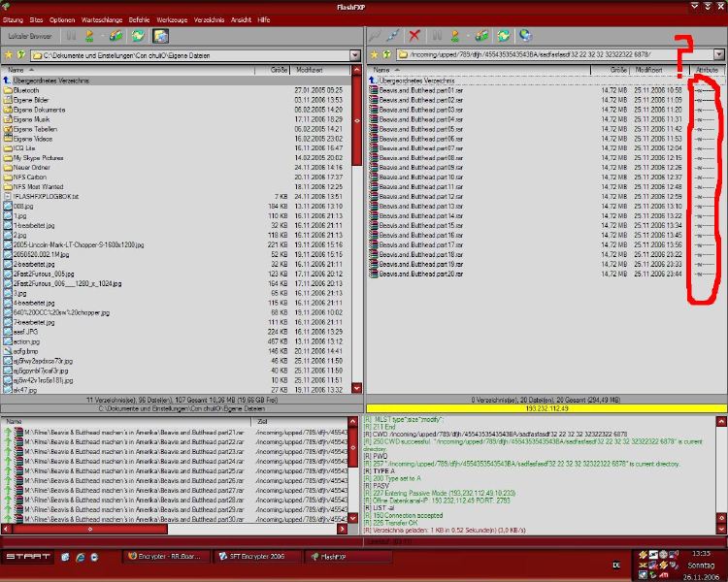Click scroll down arrow of local file list

click(x=356, y=388)
